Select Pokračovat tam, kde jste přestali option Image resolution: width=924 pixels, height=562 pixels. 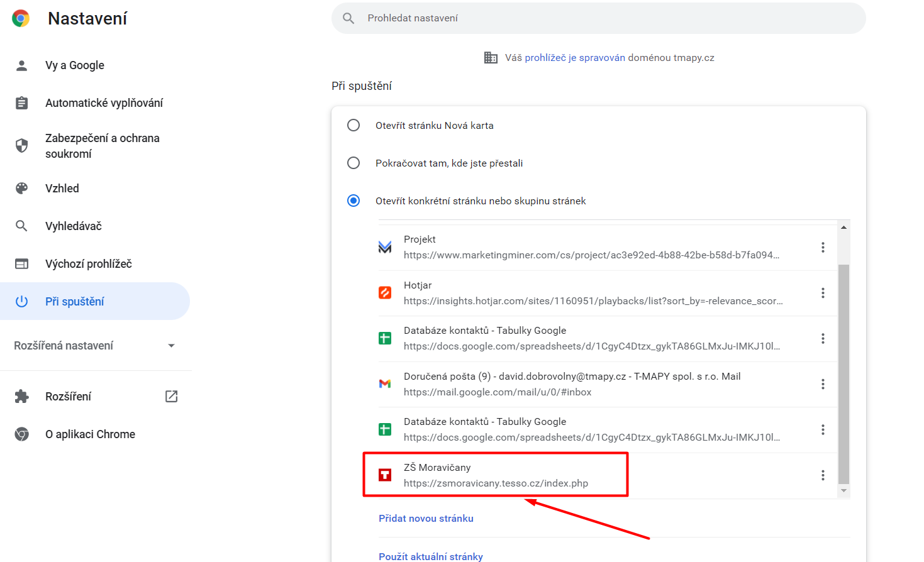tap(353, 163)
